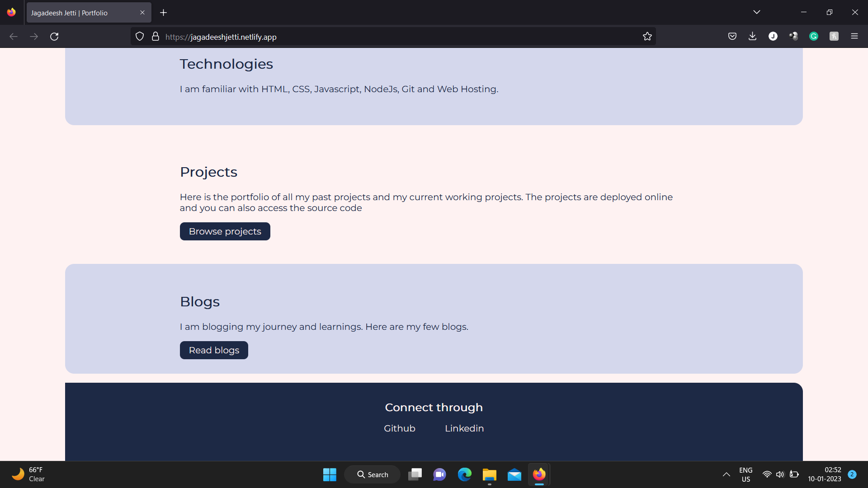Open the Downloads panel icon

752,36
